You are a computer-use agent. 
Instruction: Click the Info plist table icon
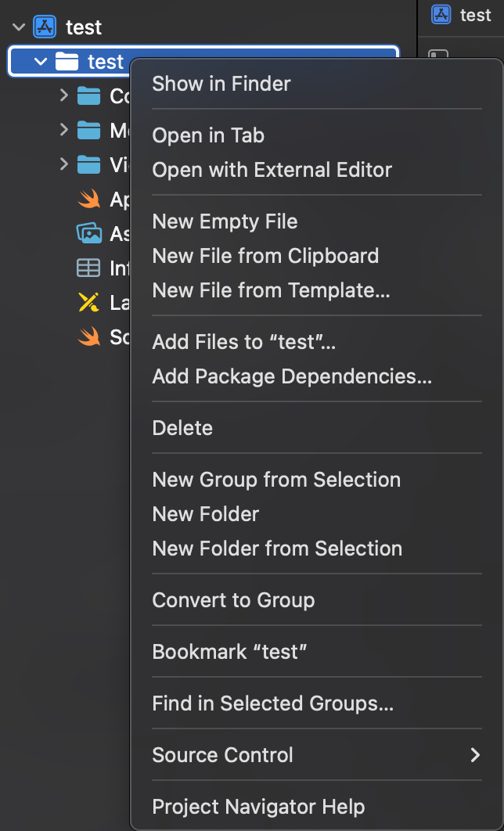(89, 268)
